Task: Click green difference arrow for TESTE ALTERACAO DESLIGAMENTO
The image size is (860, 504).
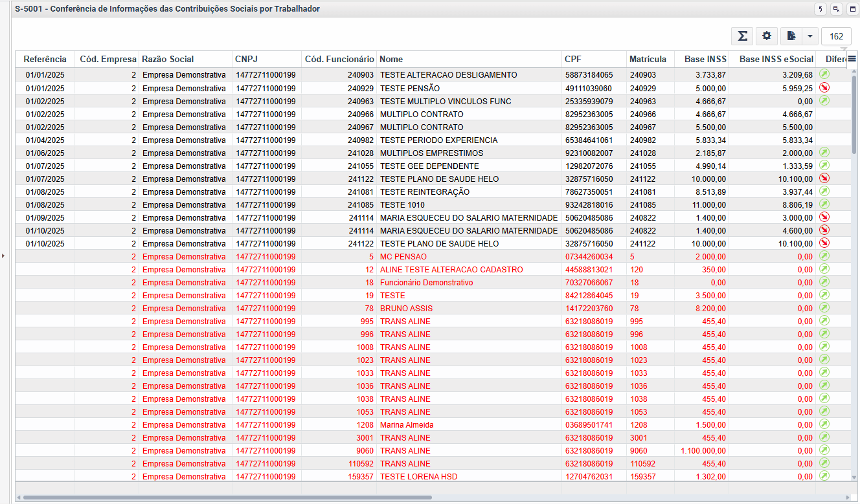Action: [x=824, y=74]
